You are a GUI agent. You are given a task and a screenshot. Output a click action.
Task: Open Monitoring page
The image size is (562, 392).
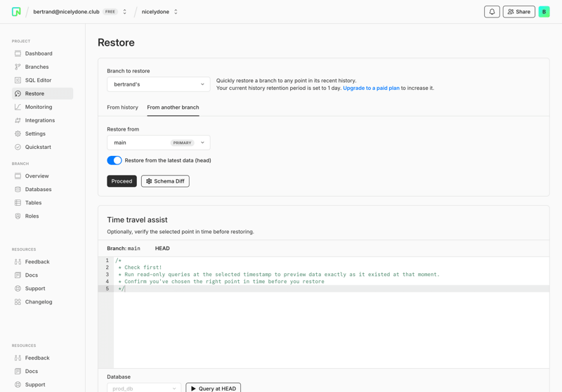(x=42, y=107)
